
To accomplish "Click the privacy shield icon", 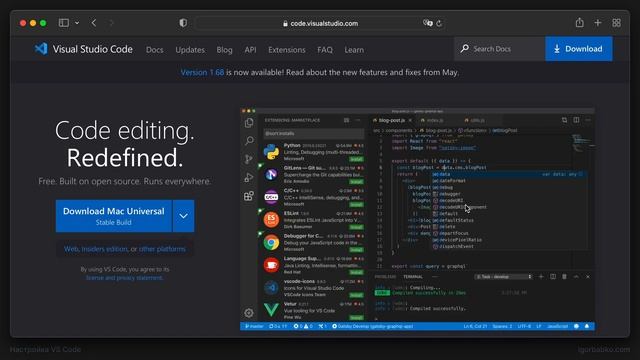I will [x=183, y=23].
